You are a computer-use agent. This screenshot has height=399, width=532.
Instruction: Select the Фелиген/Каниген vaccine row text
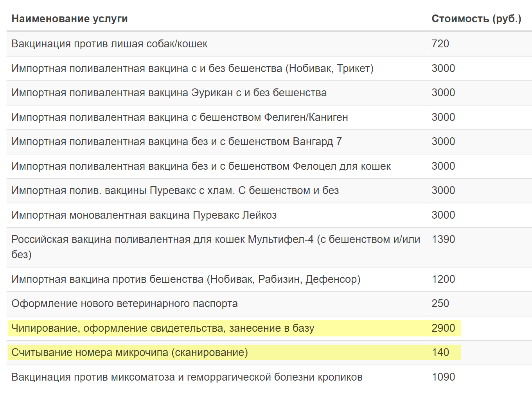click(x=180, y=117)
